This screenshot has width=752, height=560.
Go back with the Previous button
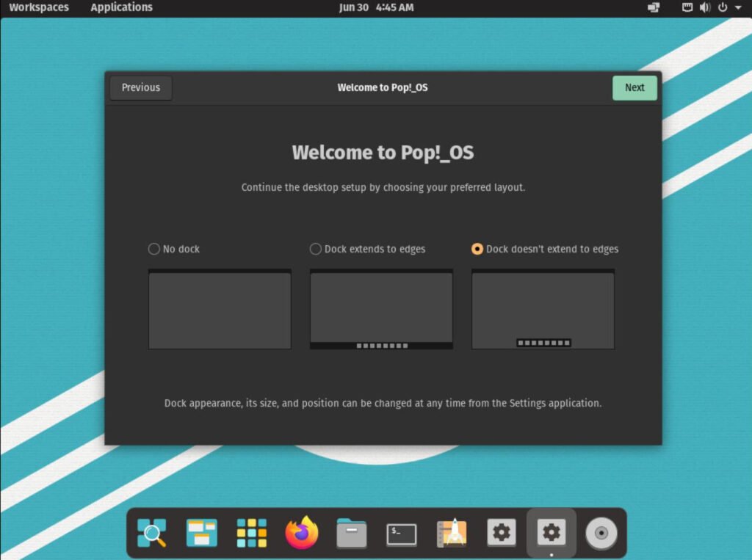coord(140,88)
